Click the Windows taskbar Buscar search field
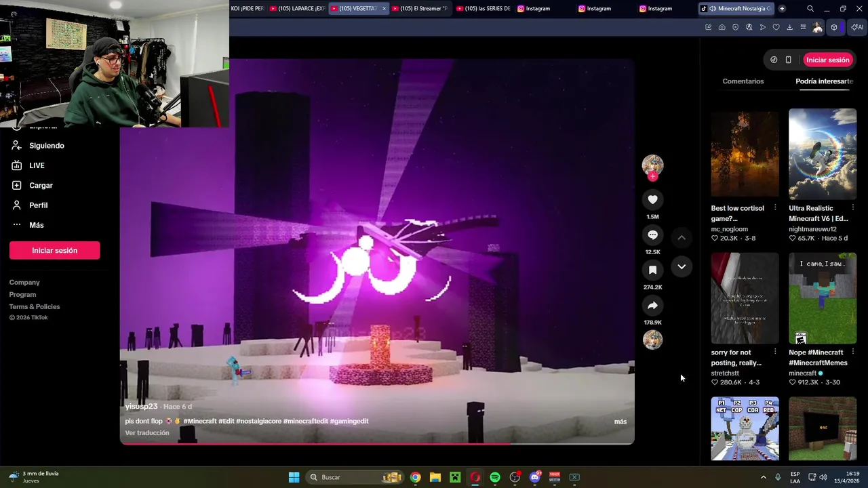Image resolution: width=868 pixels, height=488 pixels. tap(355, 477)
